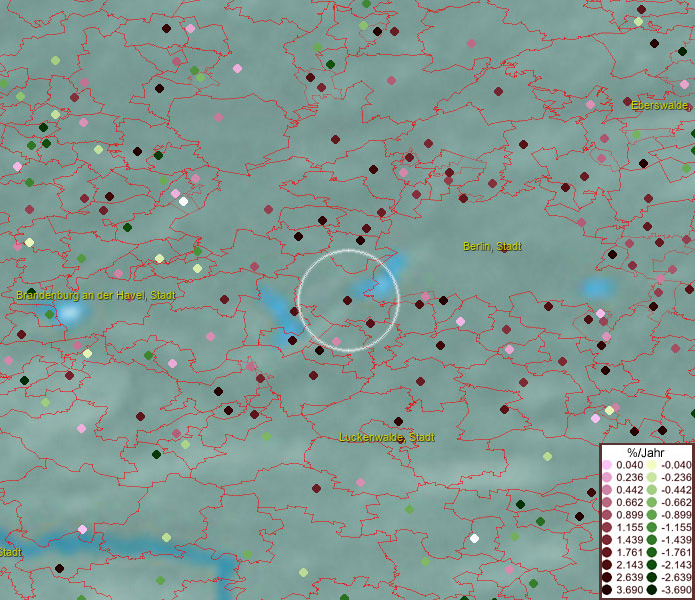The height and width of the screenshot is (600, 695).
Task: Click the "-2.639" legend value
Action: [x=676, y=577]
